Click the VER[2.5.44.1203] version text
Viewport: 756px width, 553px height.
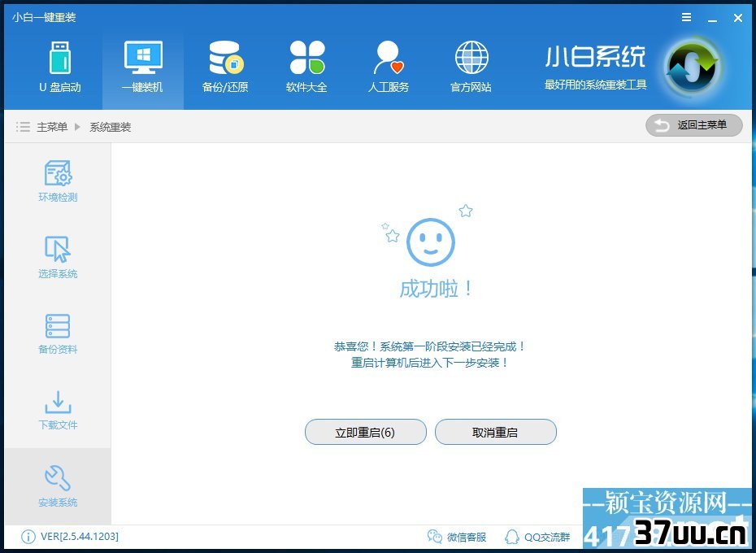tap(80, 537)
